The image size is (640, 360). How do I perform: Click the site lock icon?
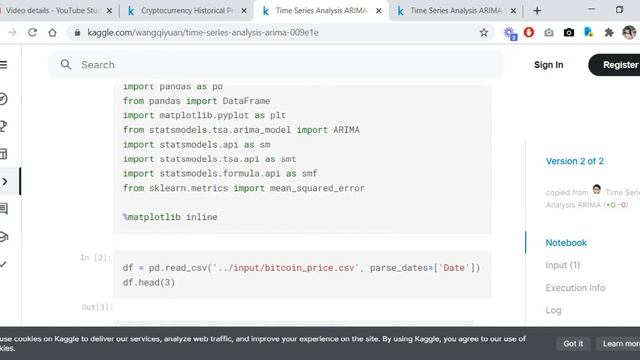pos(77,33)
